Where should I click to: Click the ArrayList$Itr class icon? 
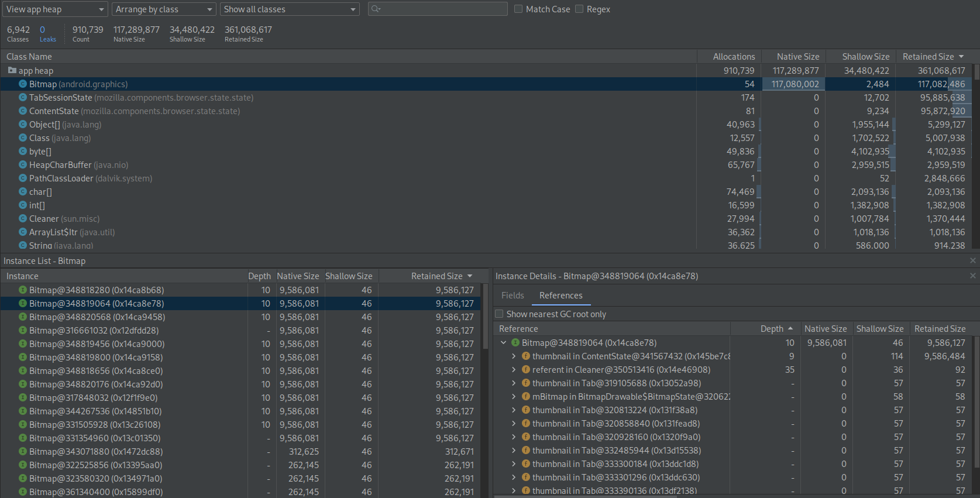coord(23,232)
